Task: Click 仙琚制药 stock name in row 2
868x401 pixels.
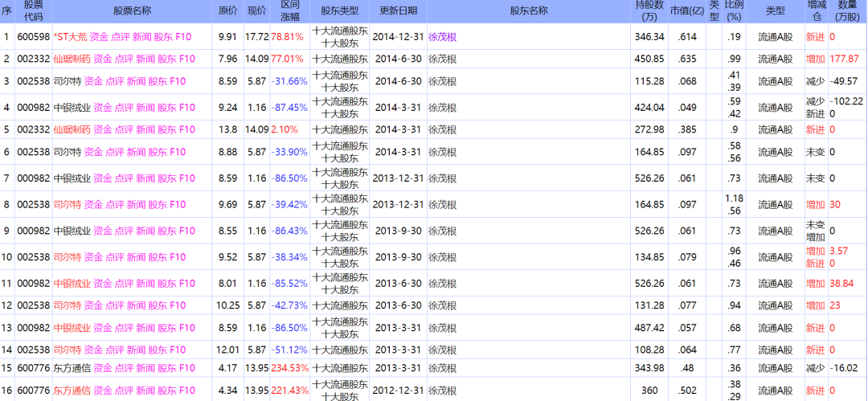Action: click(72, 59)
